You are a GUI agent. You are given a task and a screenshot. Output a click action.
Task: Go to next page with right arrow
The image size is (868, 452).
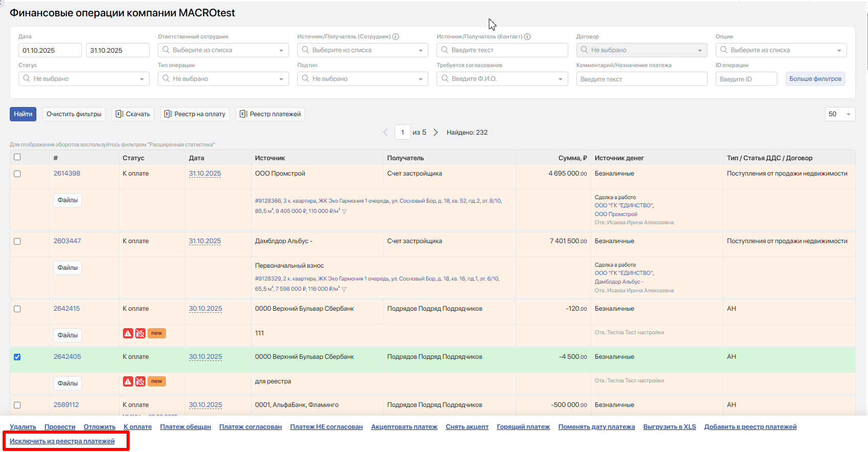click(x=436, y=132)
